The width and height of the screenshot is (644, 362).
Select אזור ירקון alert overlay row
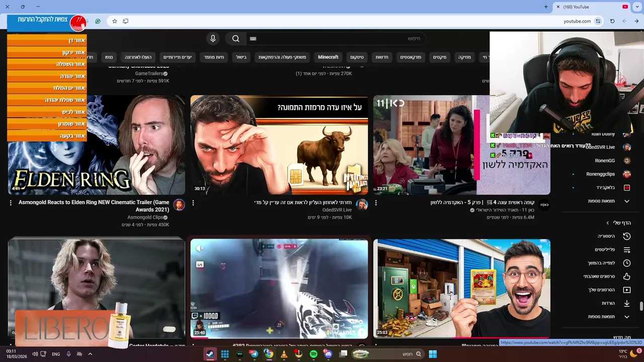pyautogui.click(x=47, y=52)
